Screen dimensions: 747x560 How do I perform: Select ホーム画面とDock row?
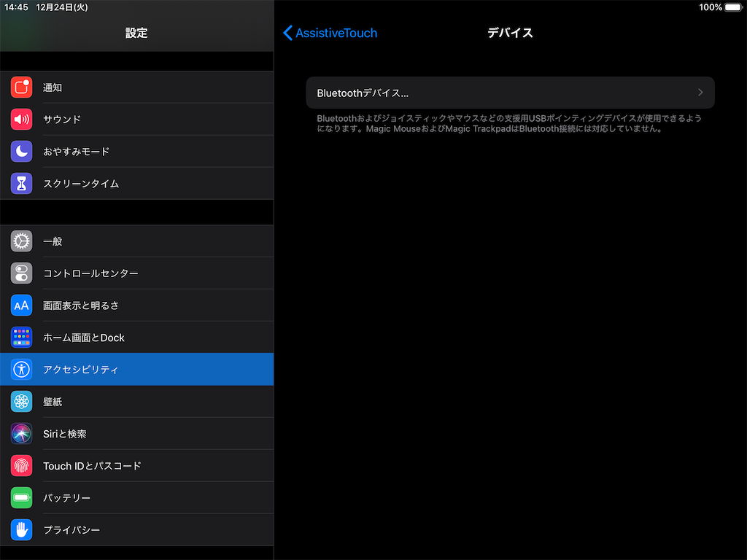click(x=136, y=337)
